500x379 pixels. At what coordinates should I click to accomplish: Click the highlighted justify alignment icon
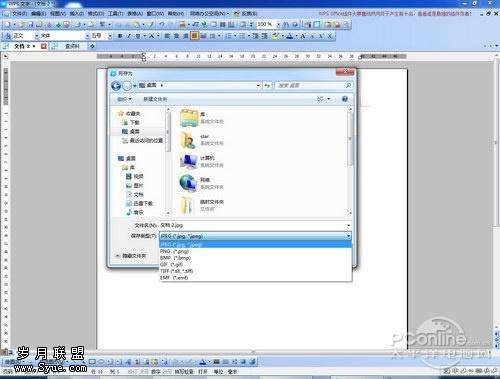[x=194, y=36]
